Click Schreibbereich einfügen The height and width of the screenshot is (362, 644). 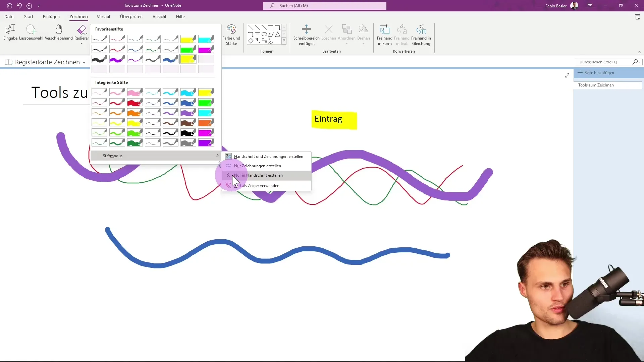[306, 35]
